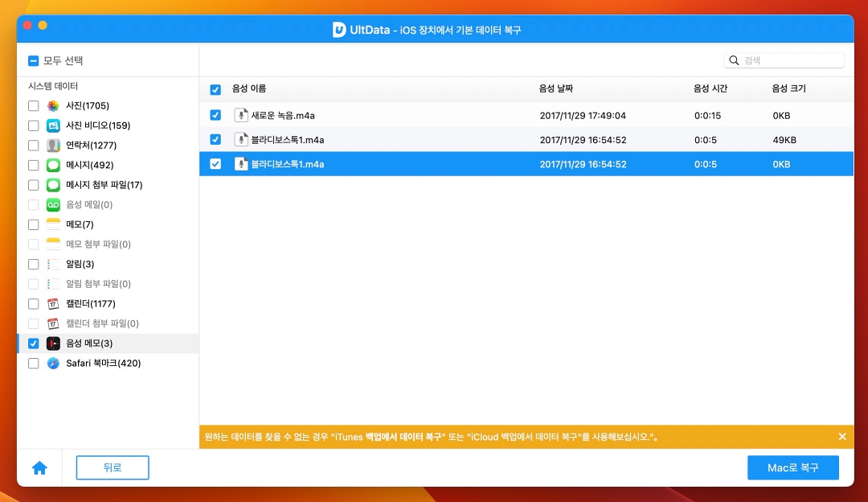Screen dimensions: 868x502
Task: Check the 알림(3) checkbox
Action: 33,265
